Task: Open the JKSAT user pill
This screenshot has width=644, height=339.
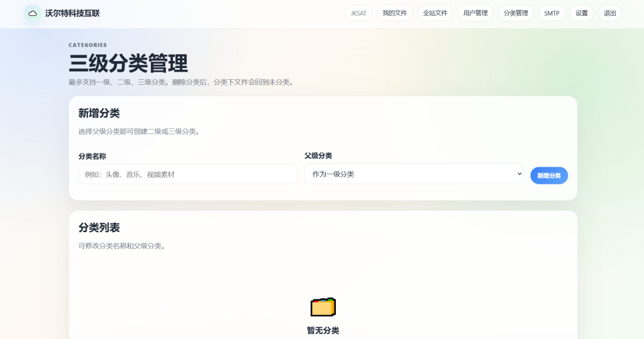Action: click(x=358, y=13)
